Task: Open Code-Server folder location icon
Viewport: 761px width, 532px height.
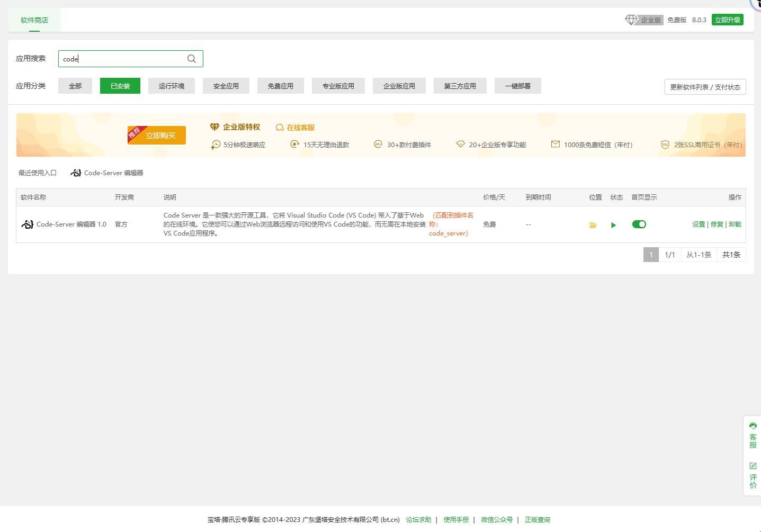Action: 593,225
